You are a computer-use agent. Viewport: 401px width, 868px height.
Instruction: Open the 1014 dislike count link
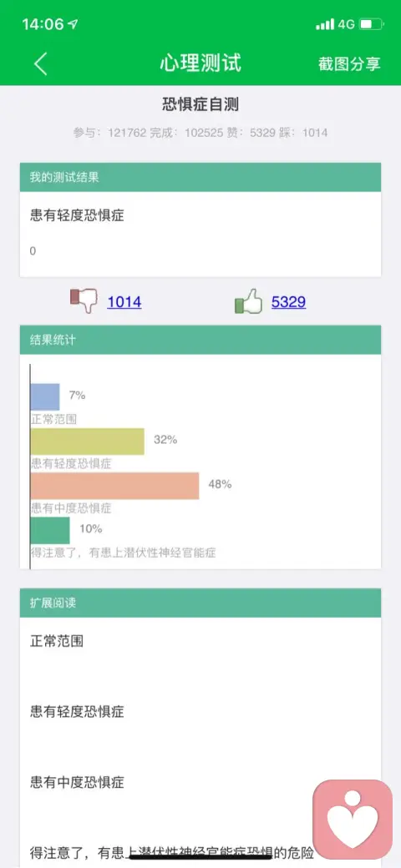click(x=124, y=302)
